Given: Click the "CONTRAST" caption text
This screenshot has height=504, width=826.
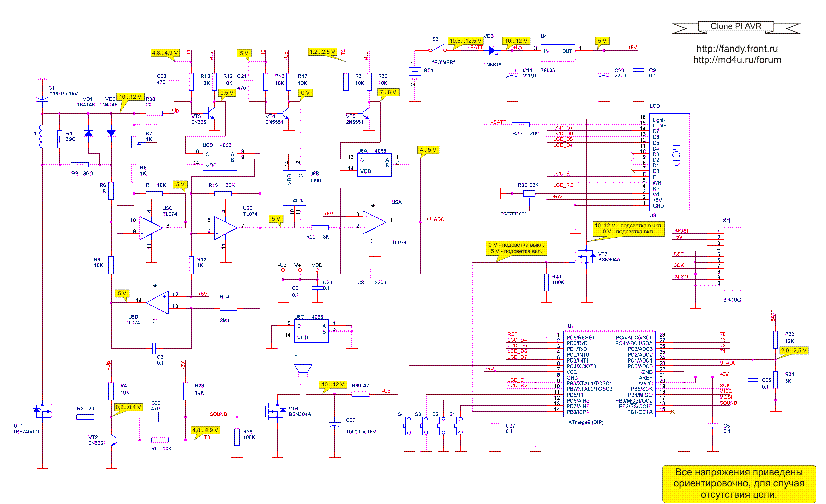Looking at the screenshot, I should point(513,214).
